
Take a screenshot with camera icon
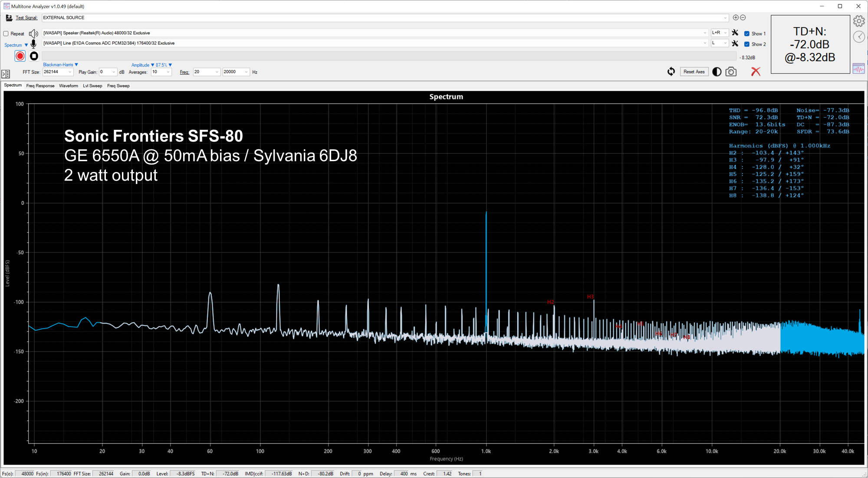click(731, 72)
